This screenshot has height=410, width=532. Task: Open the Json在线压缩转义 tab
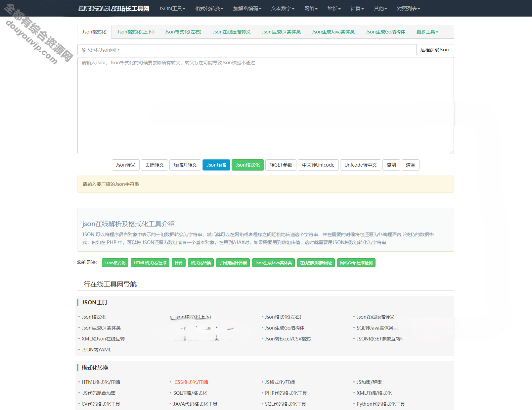[x=232, y=32]
